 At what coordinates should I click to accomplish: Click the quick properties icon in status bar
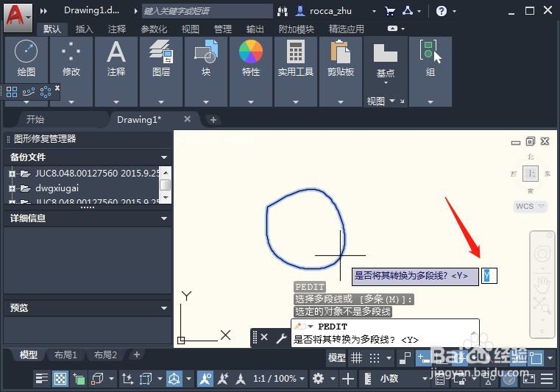tap(440, 379)
